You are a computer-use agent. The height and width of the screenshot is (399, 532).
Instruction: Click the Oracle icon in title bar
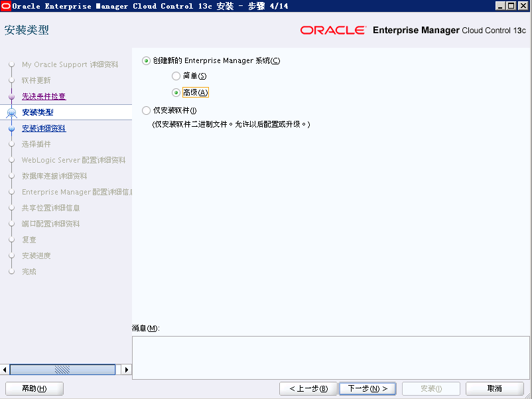point(6,6)
